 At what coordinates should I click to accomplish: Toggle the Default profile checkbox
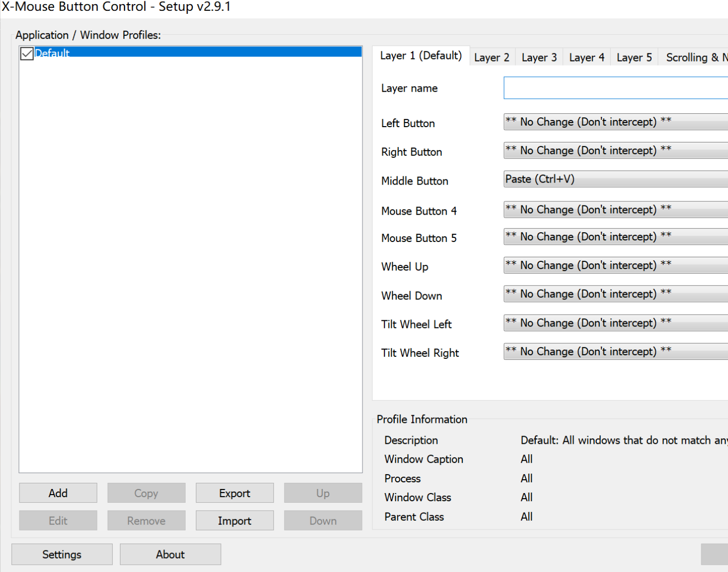click(27, 53)
